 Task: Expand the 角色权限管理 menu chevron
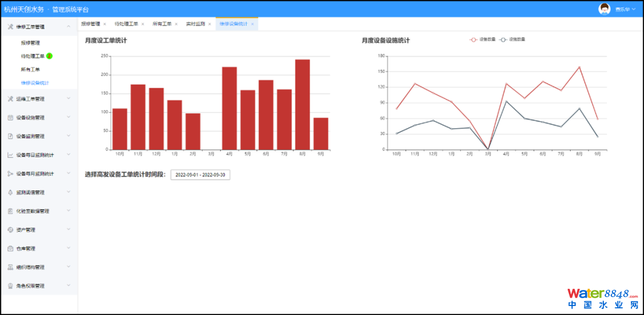coord(69,286)
